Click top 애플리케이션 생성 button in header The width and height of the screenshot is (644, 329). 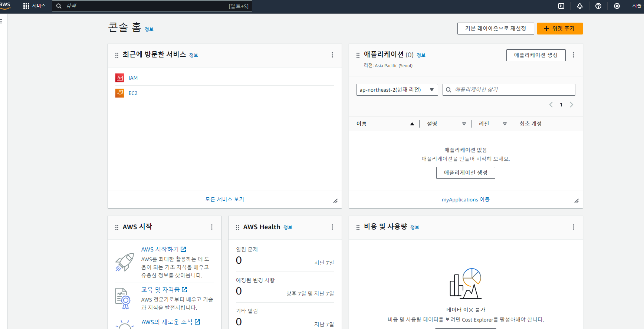click(536, 55)
